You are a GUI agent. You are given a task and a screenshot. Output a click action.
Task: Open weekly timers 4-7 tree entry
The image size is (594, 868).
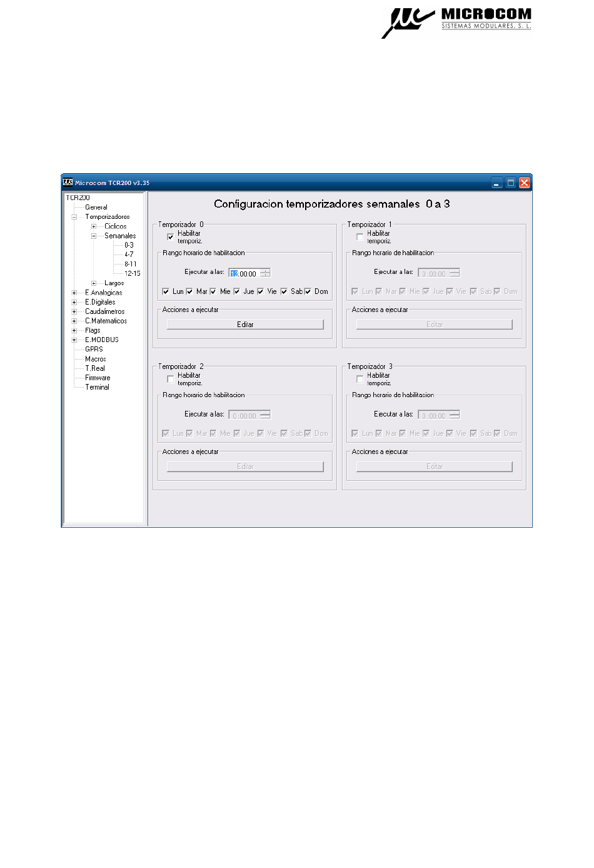(129, 255)
